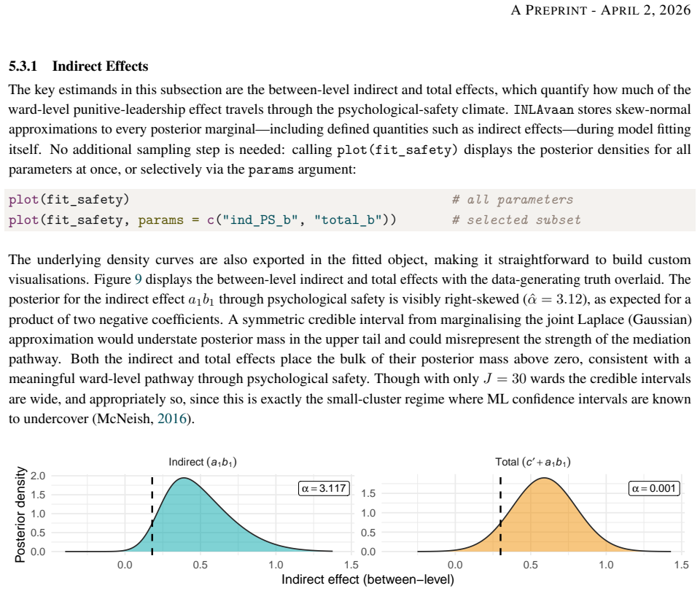Click the α = 0.001 skewness label
This screenshot has height=591, width=700.
click(x=654, y=488)
